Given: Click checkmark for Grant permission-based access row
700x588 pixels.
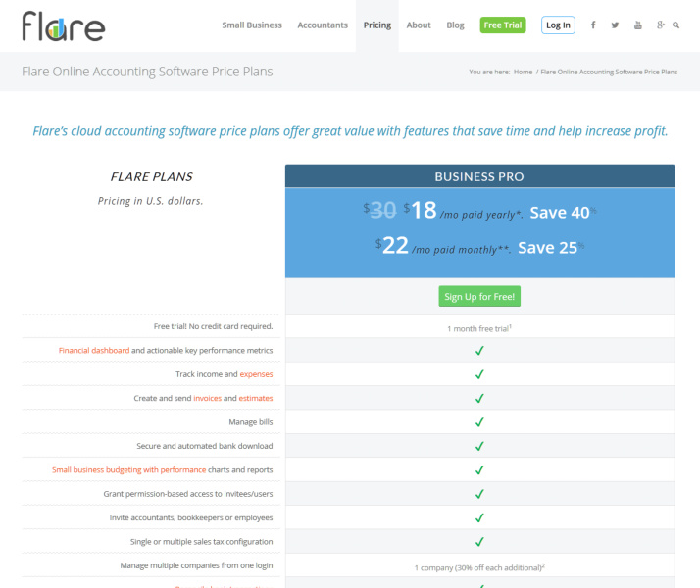Looking at the screenshot, I should click(479, 494).
